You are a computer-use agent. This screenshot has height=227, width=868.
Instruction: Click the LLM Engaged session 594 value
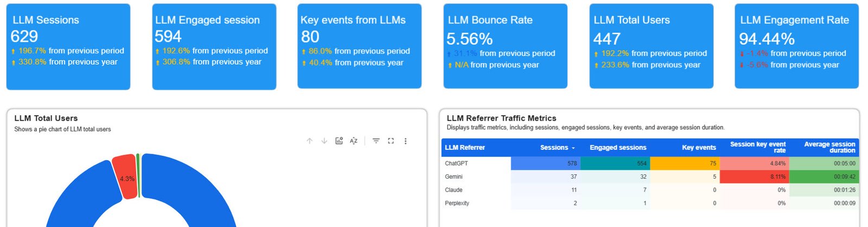168,36
